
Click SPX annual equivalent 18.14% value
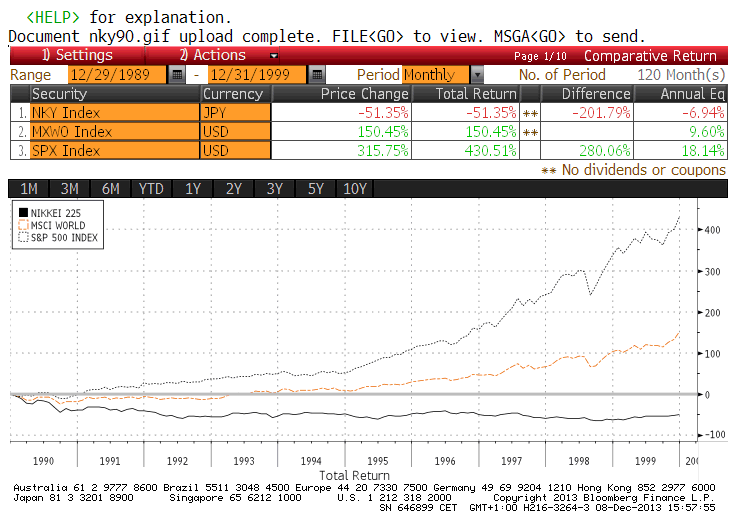click(x=703, y=151)
